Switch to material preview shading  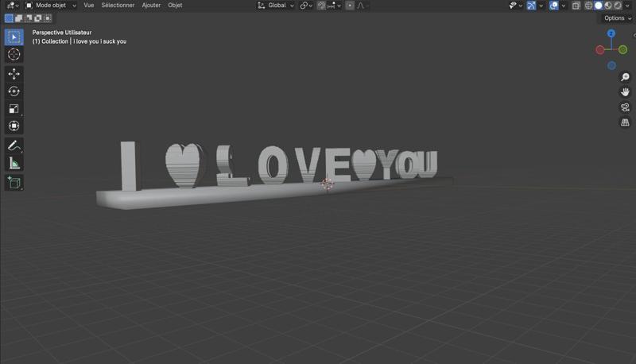coord(608,6)
